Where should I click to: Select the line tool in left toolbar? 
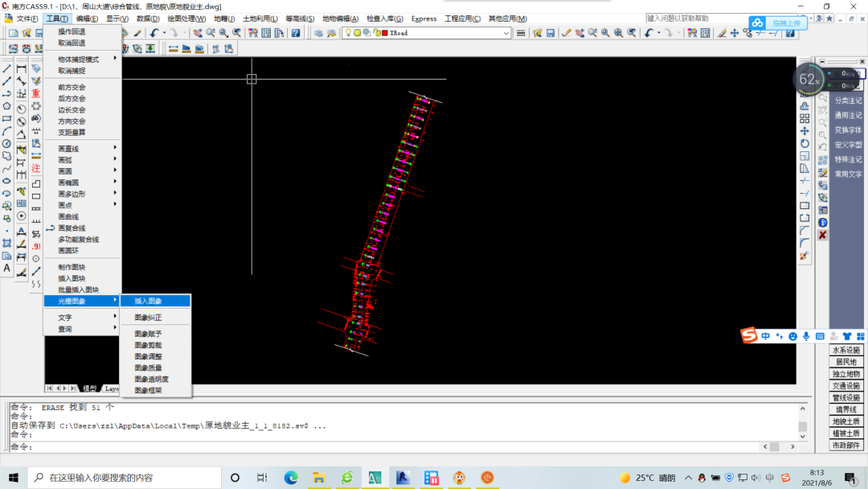pos(6,68)
